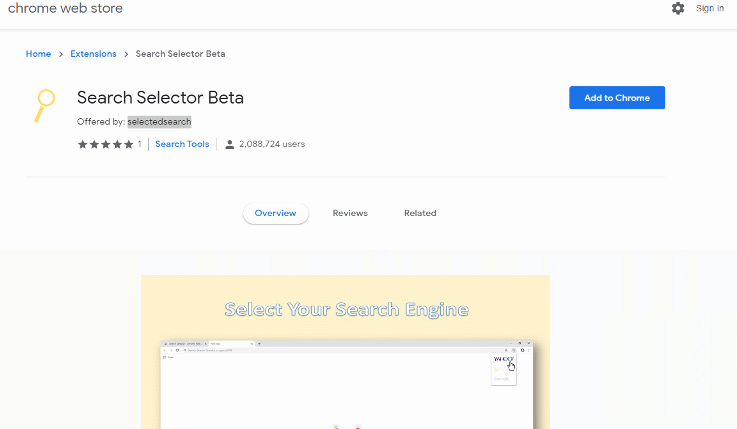Open the Search Tools category link
737x429 pixels.
182,144
